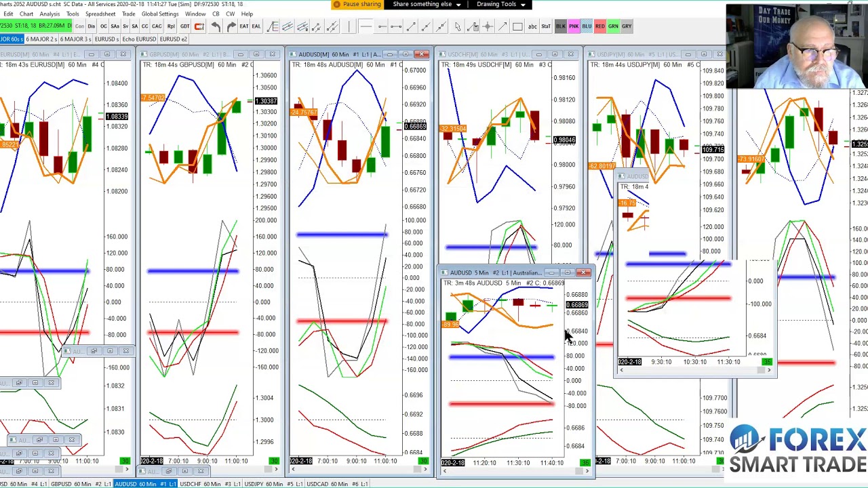Click the Con connect toolbar button
This screenshot has width=868, height=488.
click(79, 26)
